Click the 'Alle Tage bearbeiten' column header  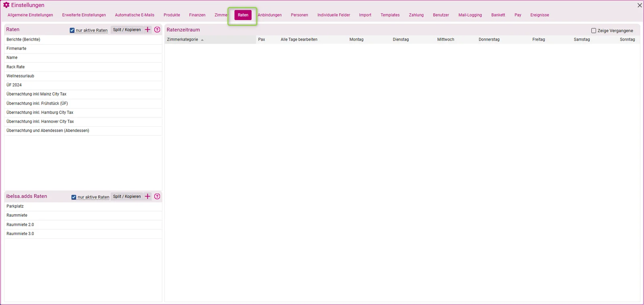click(x=299, y=39)
